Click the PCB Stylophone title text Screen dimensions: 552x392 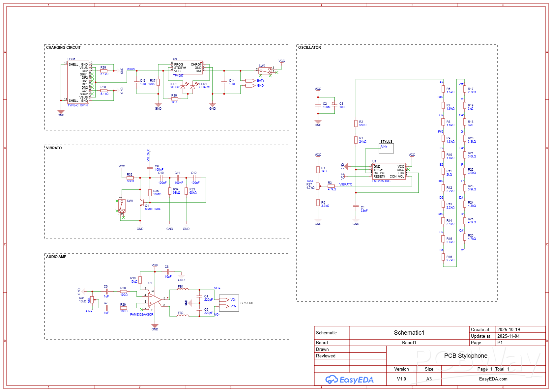(x=466, y=356)
